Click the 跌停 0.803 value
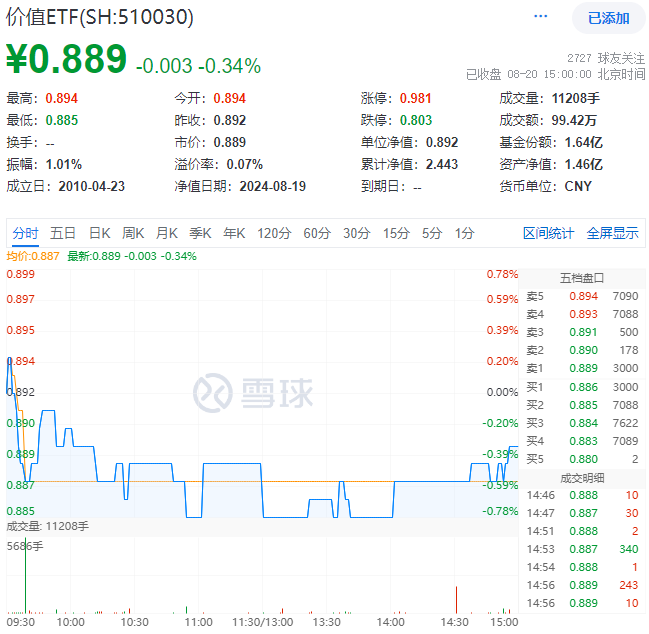 [x=416, y=120]
